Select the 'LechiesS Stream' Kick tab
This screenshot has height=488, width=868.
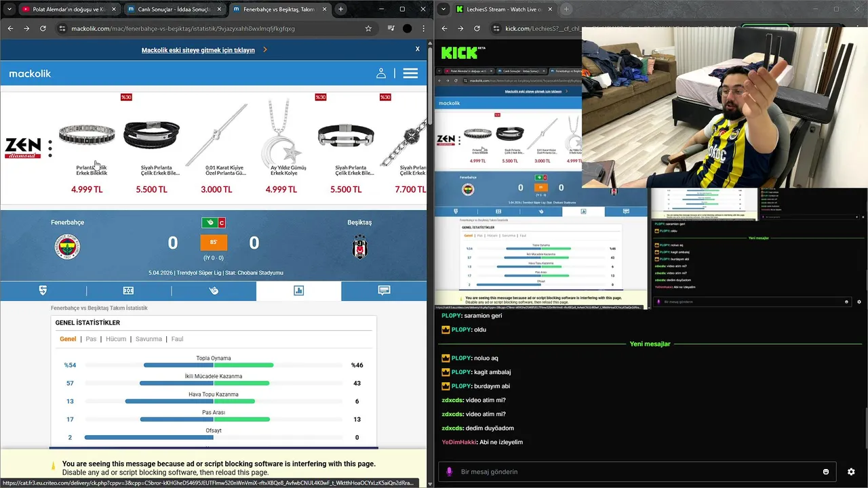(503, 9)
